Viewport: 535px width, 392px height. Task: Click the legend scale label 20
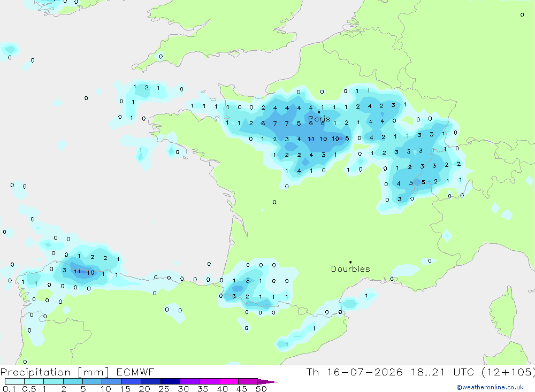click(x=144, y=389)
